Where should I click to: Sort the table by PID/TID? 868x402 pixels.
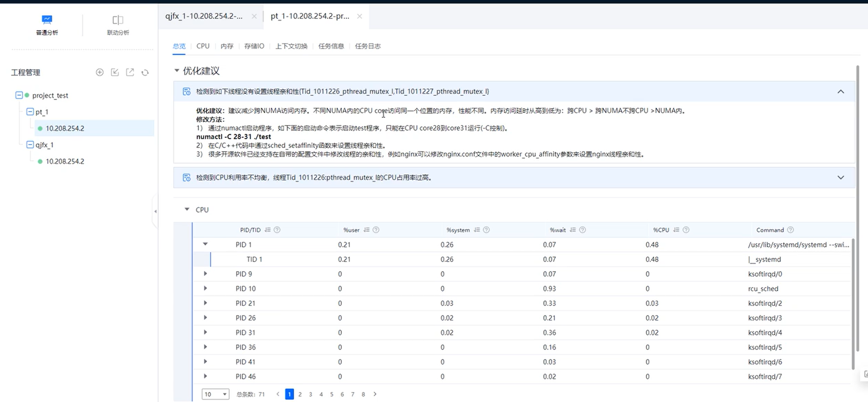[267, 230]
